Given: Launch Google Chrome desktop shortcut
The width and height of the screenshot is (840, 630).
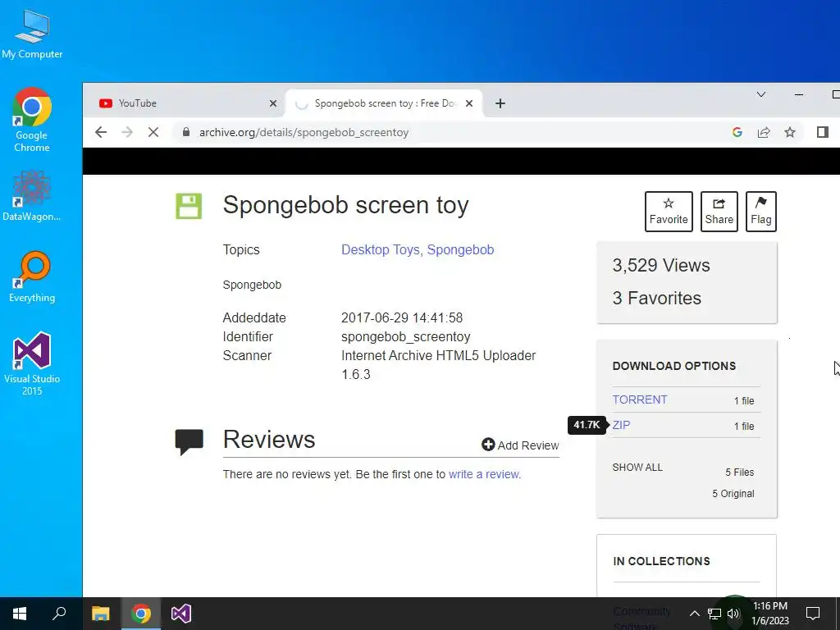Looking at the screenshot, I should [x=32, y=120].
